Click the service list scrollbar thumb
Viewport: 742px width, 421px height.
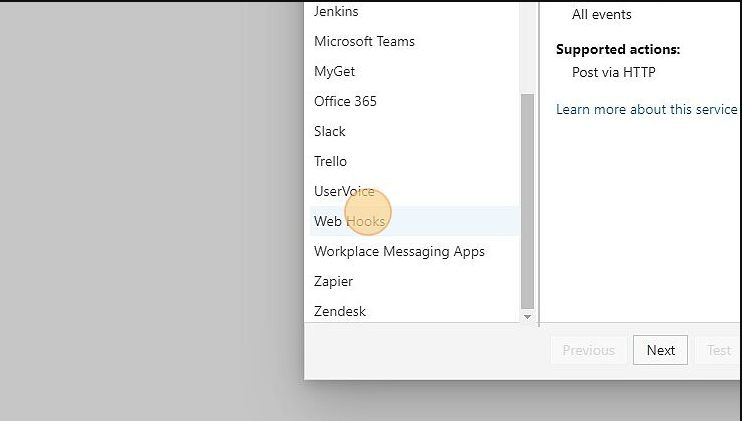(x=528, y=200)
